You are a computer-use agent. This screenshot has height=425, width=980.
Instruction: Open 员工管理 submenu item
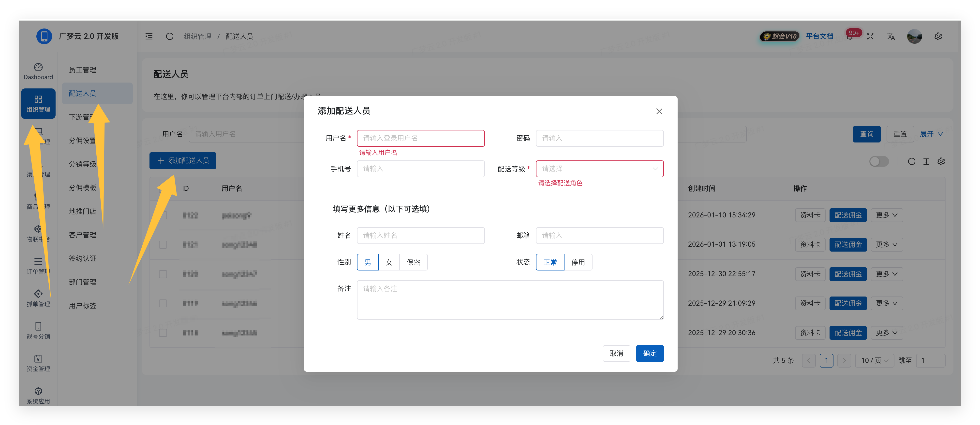pos(83,70)
